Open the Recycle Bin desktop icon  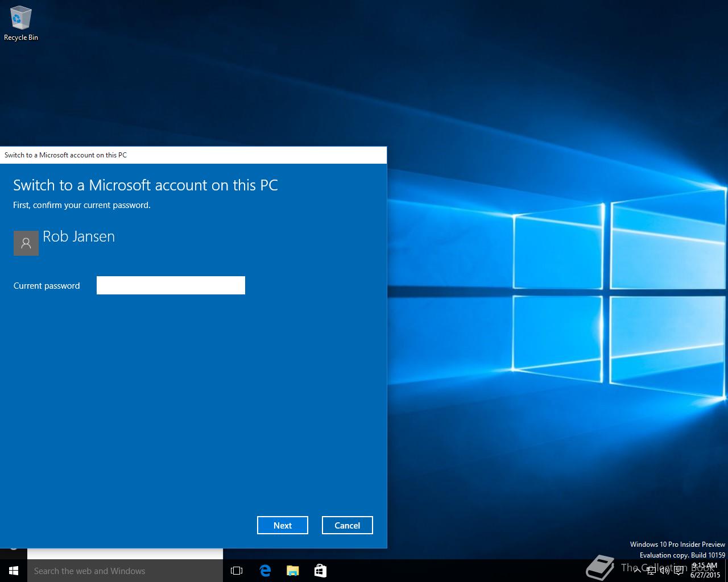click(x=20, y=24)
